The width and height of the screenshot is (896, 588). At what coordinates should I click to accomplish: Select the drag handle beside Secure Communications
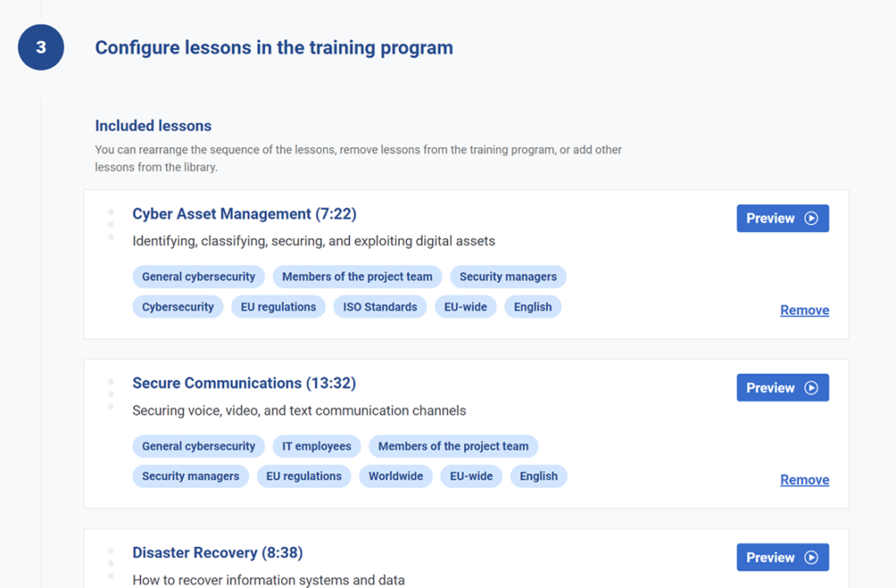pyautogui.click(x=111, y=394)
